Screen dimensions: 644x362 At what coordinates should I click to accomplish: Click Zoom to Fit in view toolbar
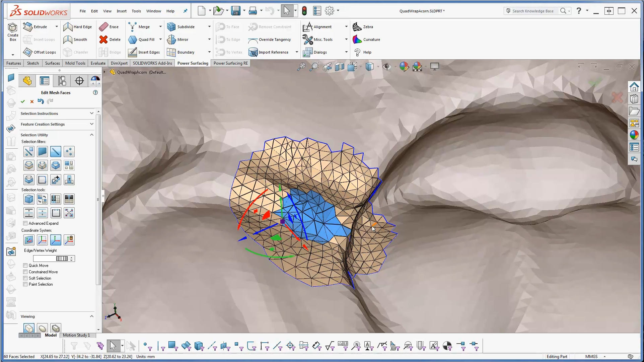(x=301, y=67)
